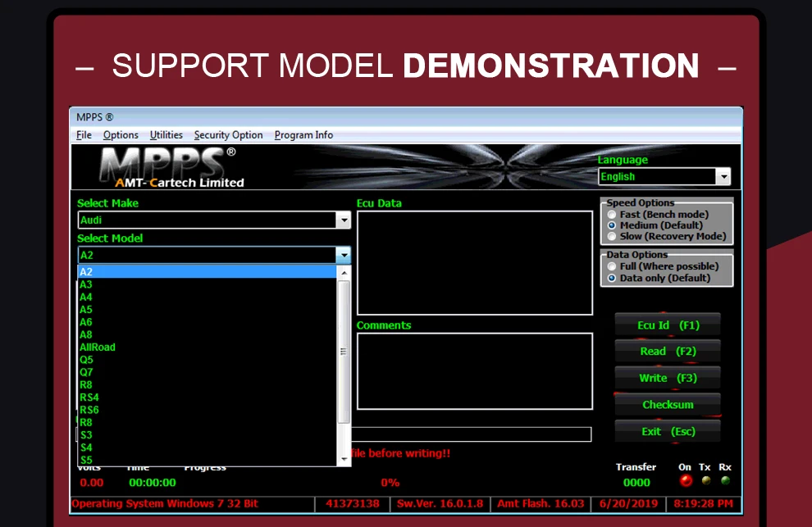Viewport: 812px width, 527px height.
Task: Choose A2 in the model list
Action: tap(208, 272)
